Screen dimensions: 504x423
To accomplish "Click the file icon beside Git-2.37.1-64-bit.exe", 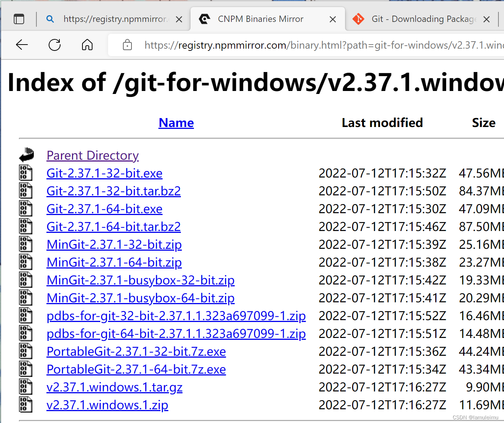I will click(x=26, y=208).
